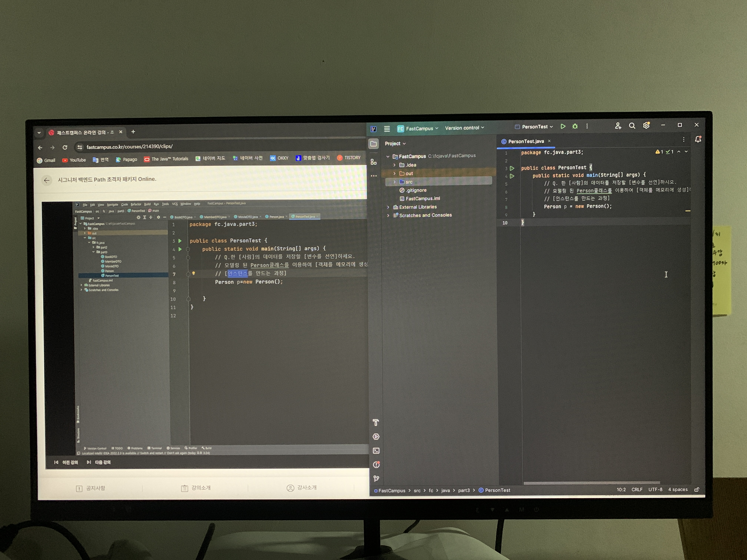The width and height of the screenshot is (747, 560).
Task: Open the IDE main hamburger menu
Action: (x=387, y=129)
